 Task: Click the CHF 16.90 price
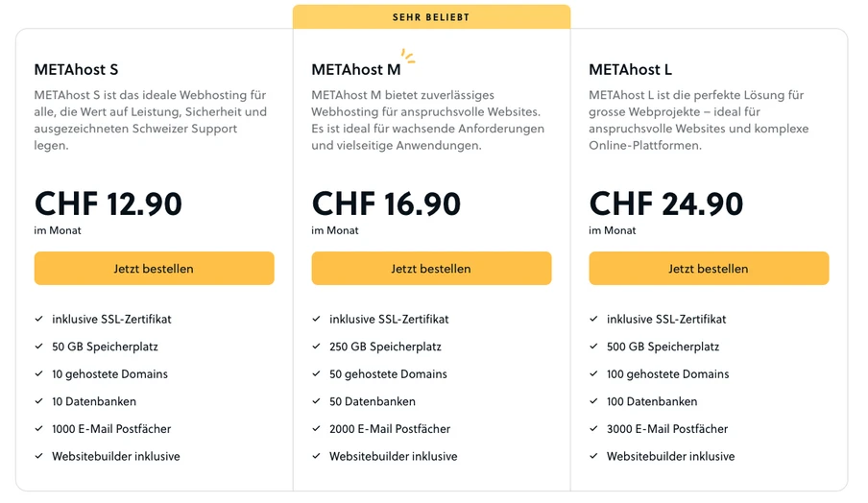pyautogui.click(x=386, y=204)
